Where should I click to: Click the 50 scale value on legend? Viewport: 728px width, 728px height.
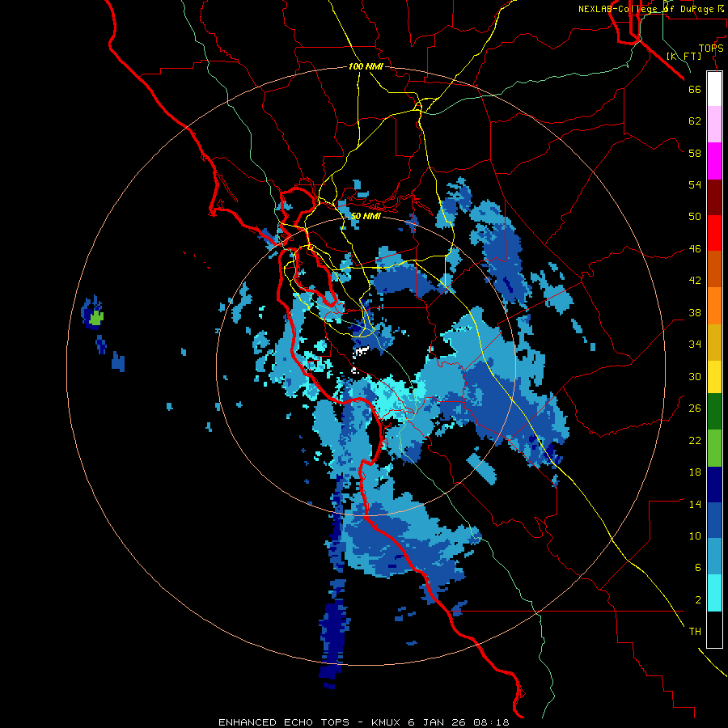(x=695, y=216)
